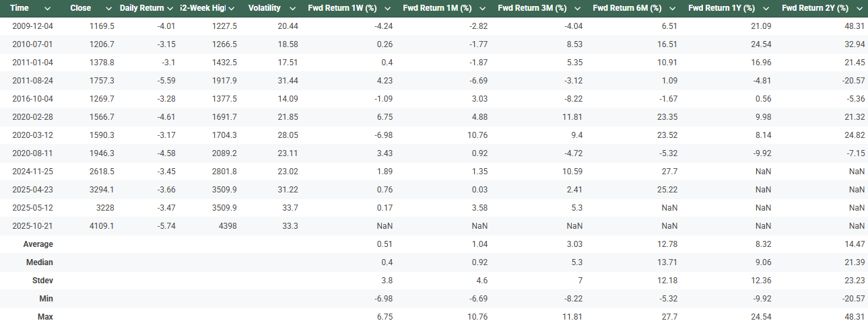
Task: Click the average 6M return 12.78
Action: (x=667, y=244)
